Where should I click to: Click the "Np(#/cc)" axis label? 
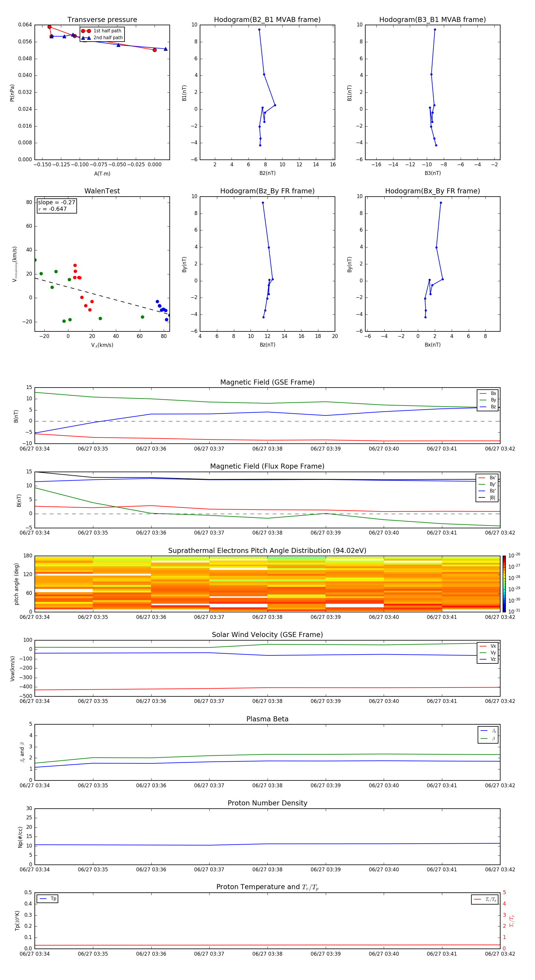[x=20, y=837]
